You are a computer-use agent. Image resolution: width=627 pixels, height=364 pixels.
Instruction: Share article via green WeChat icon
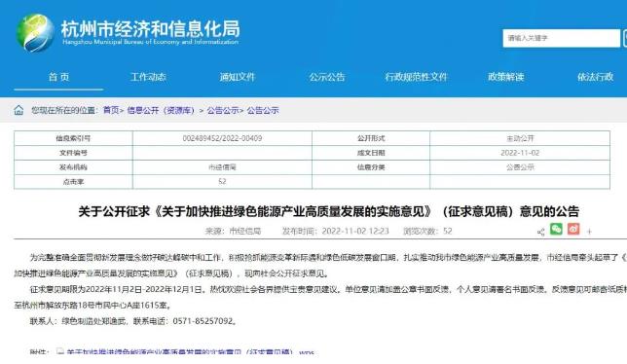coord(556,229)
